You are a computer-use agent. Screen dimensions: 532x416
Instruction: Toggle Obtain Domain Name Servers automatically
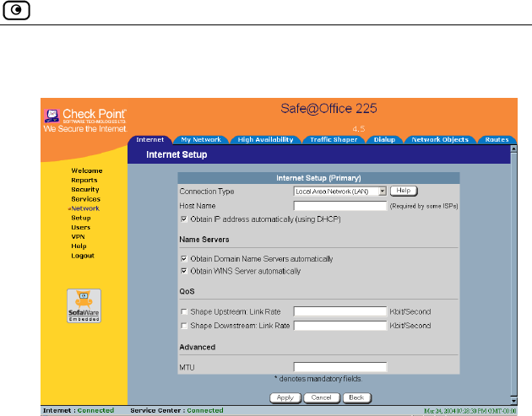click(184, 259)
